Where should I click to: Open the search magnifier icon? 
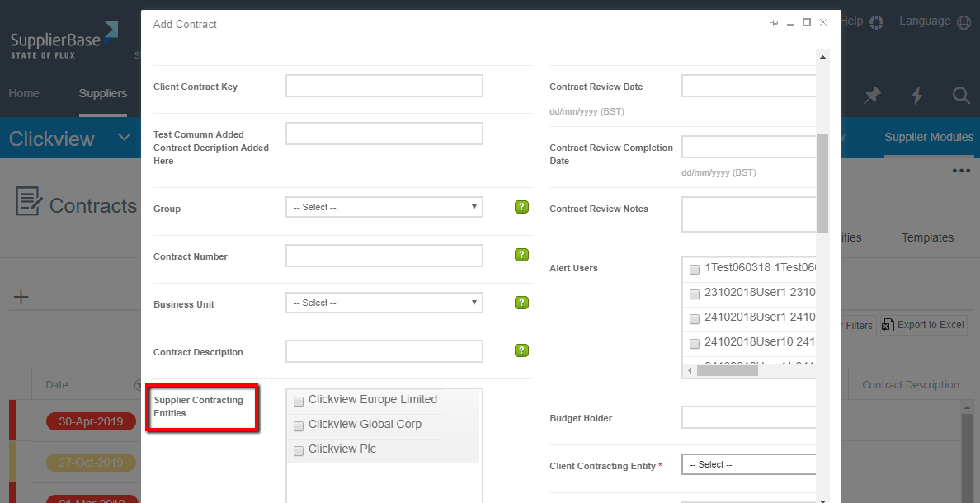(960, 96)
